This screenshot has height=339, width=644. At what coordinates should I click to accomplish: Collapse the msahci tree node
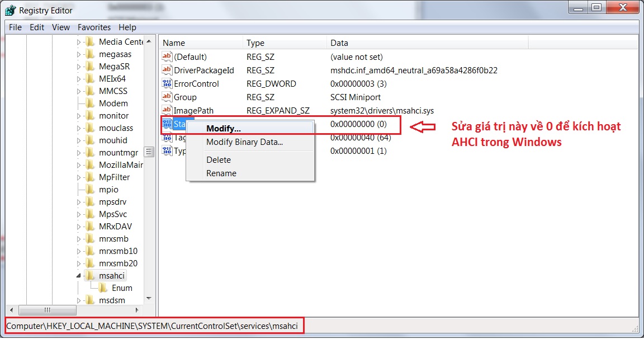(x=78, y=276)
